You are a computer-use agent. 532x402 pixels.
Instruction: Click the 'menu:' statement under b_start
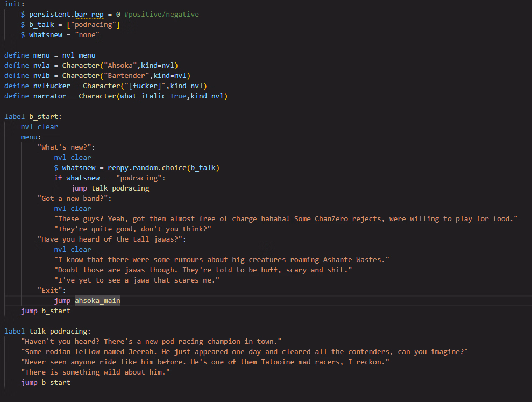31,137
